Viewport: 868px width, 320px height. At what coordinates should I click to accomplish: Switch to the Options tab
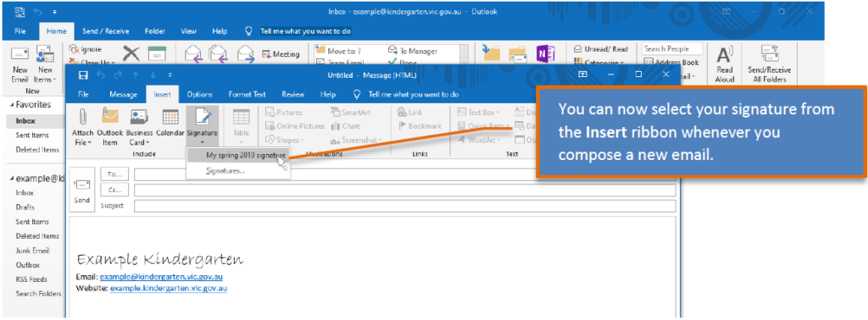coord(199,94)
